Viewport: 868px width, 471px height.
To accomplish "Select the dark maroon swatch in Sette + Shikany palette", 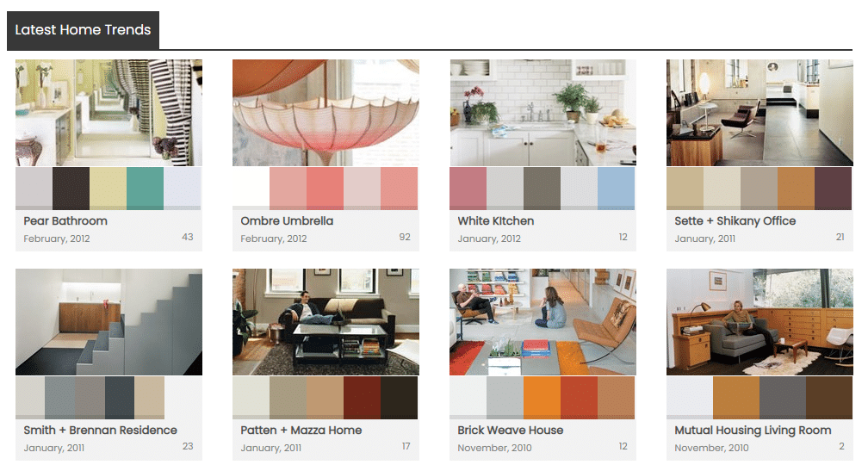I will [x=834, y=189].
